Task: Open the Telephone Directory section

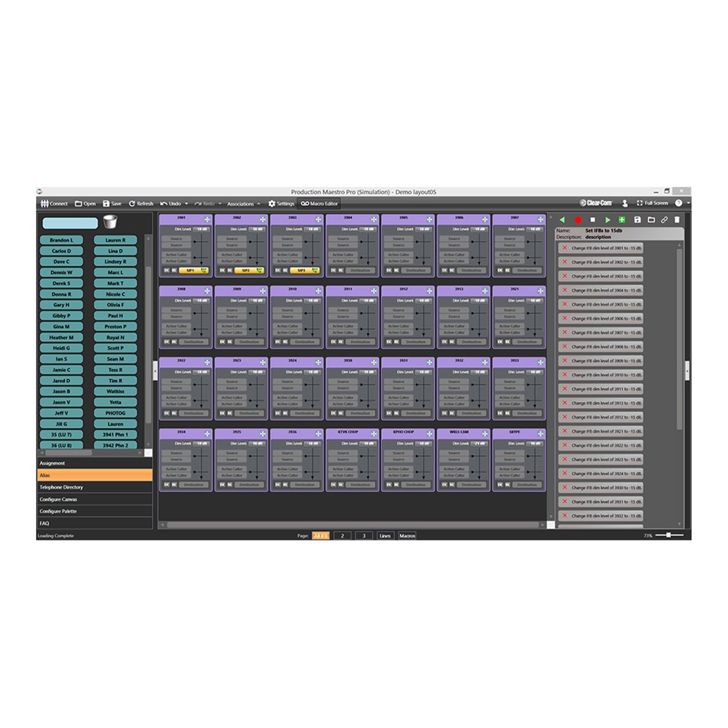Action: 61,487
